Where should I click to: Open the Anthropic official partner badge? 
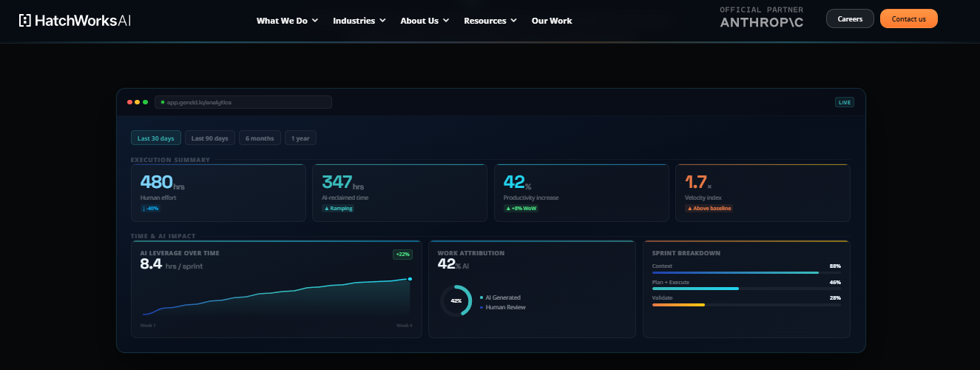(x=762, y=18)
